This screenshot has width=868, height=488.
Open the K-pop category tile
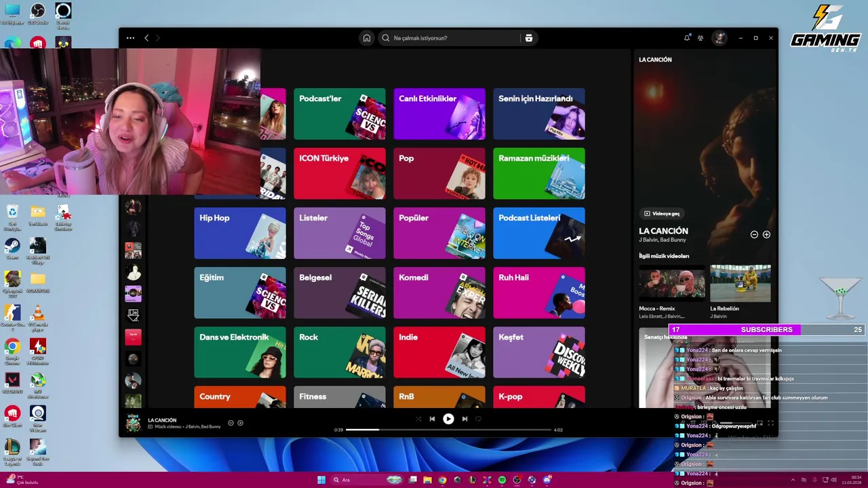tap(539, 397)
